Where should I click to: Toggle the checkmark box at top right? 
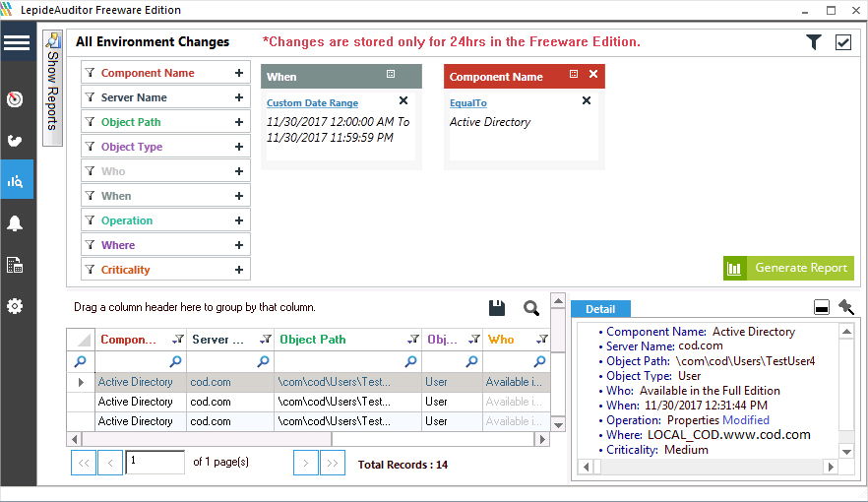click(x=843, y=42)
